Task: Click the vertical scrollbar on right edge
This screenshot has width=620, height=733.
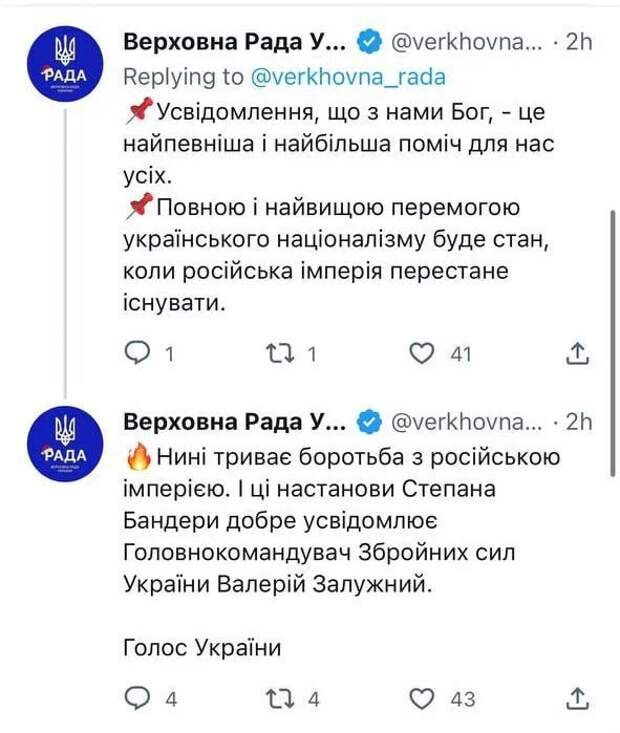Action: [x=613, y=344]
